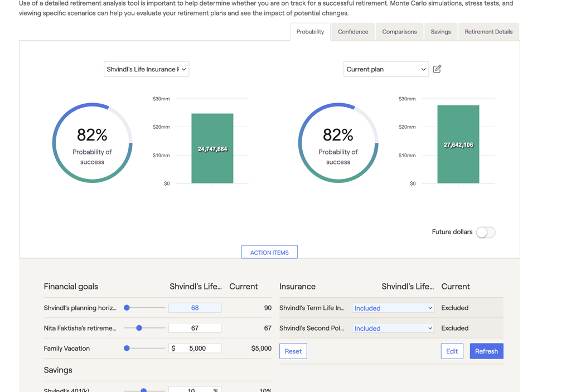Switch to the Confidence tab
The height and width of the screenshot is (392, 571).
pyautogui.click(x=353, y=32)
